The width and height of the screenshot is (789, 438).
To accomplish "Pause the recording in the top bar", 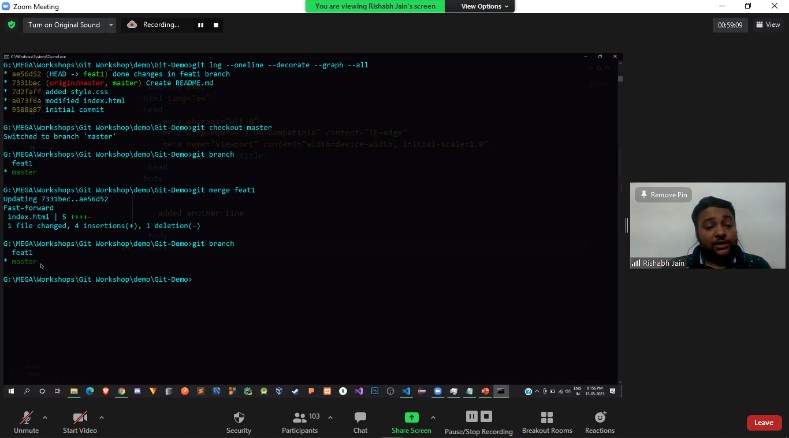I will (200, 25).
